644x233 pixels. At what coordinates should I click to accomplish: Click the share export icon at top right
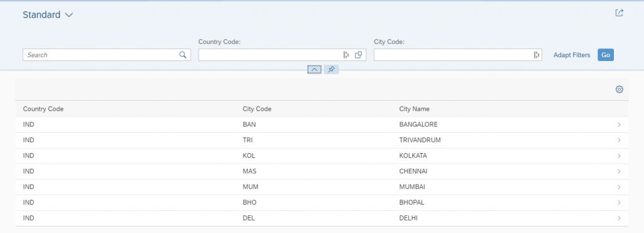pos(619,13)
